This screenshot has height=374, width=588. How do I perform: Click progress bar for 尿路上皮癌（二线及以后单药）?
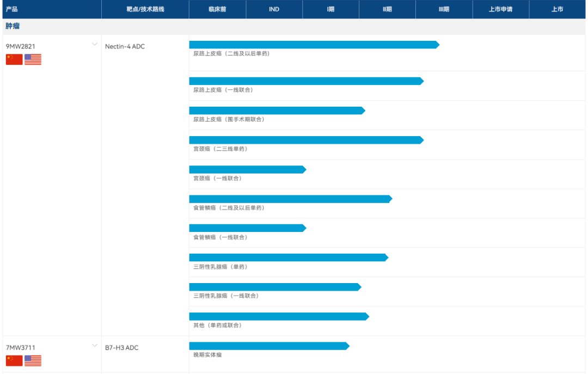[314, 45]
